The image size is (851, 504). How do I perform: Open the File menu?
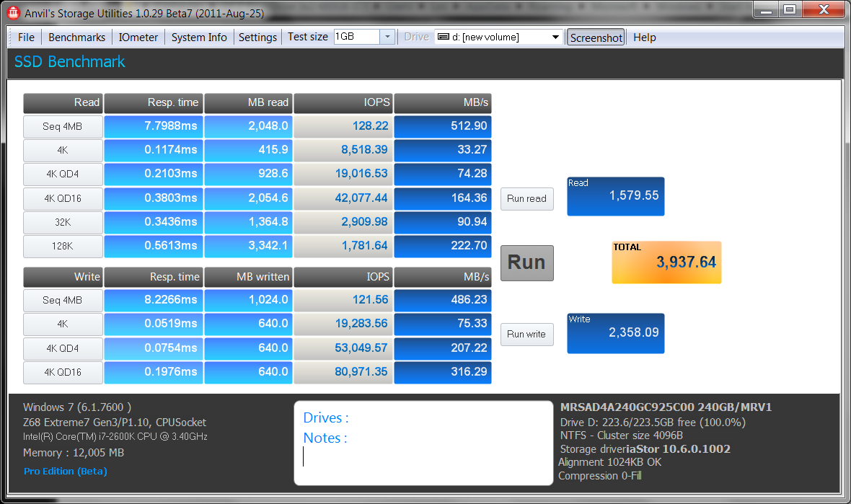(26, 37)
